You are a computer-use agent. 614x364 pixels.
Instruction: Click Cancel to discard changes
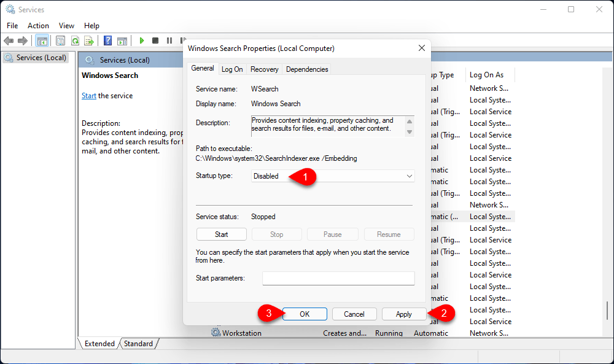pos(354,314)
